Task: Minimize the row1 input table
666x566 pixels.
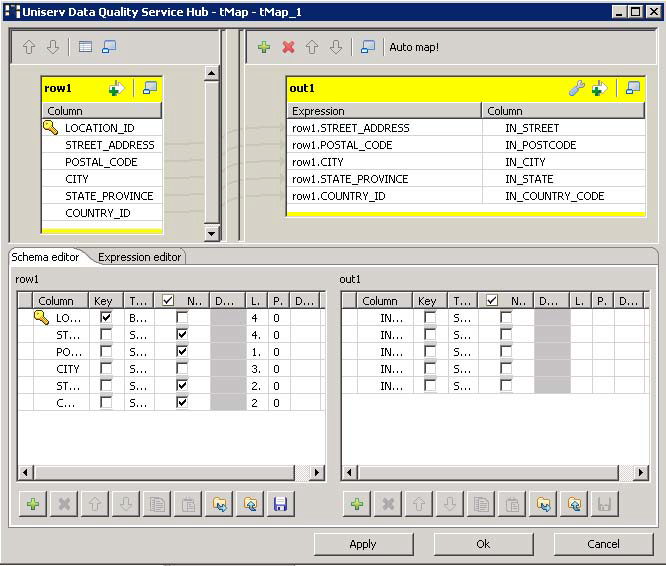Action: pos(150,88)
